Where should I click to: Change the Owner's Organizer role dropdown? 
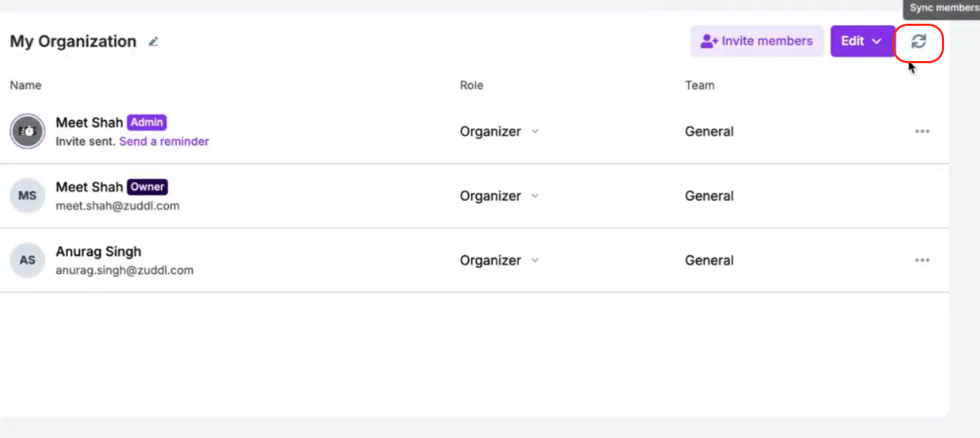[x=499, y=196]
